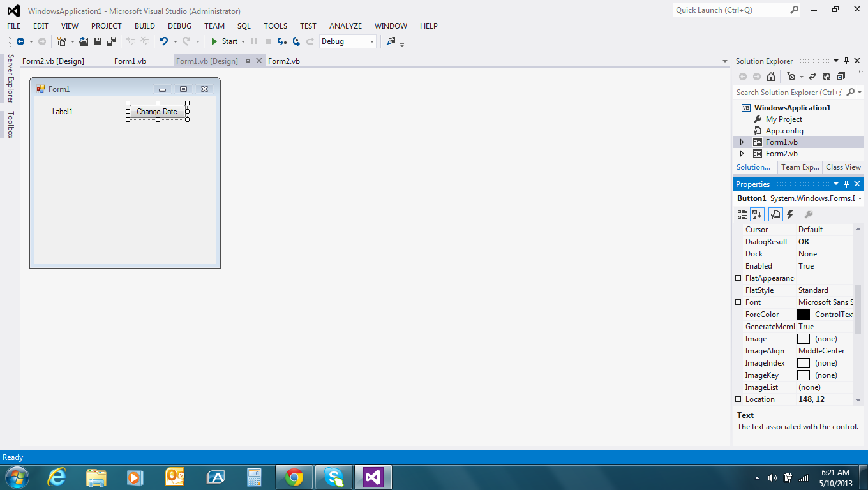Select Label1 on the form designer
Image resolution: width=868 pixels, height=490 pixels.
[x=63, y=112]
